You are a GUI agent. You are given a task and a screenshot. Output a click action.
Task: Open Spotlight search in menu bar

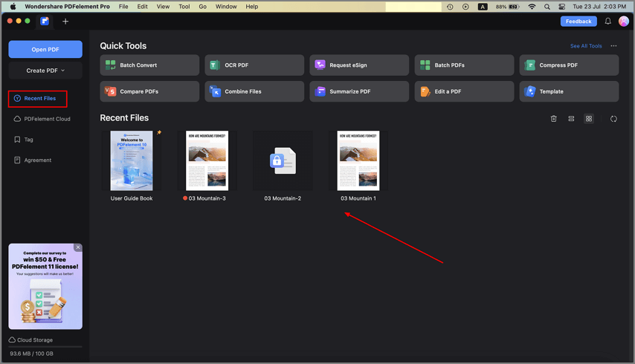click(x=547, y=7)
